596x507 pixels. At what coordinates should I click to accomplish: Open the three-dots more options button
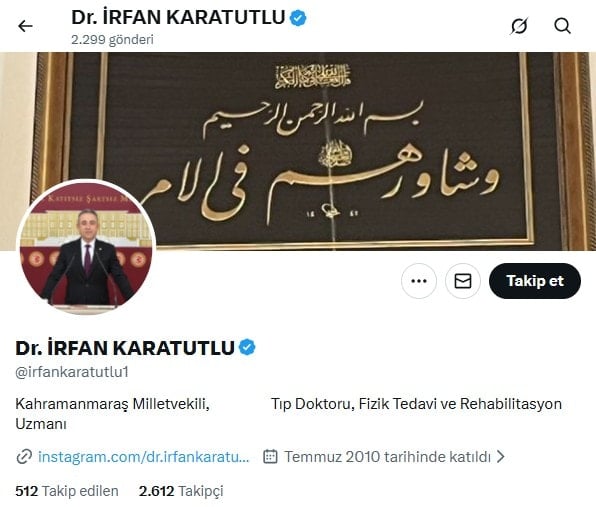coord(419,281)
